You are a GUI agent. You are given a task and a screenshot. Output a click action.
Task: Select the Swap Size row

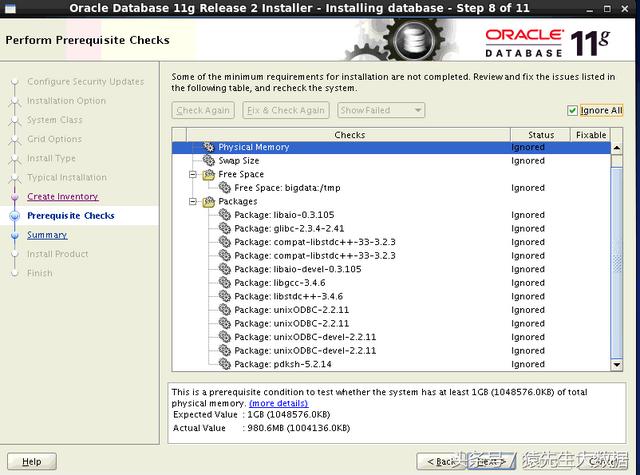(x=391, y=160)
